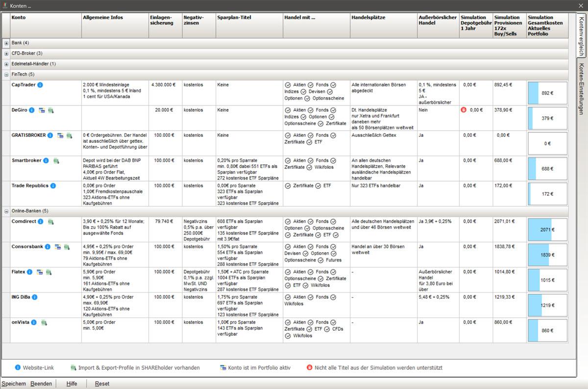Viewport: 588px width, 389px height.
Task: Click Simulation Gesamtkosten Aktuelles Portfolio header
Action: pos(547,25)
